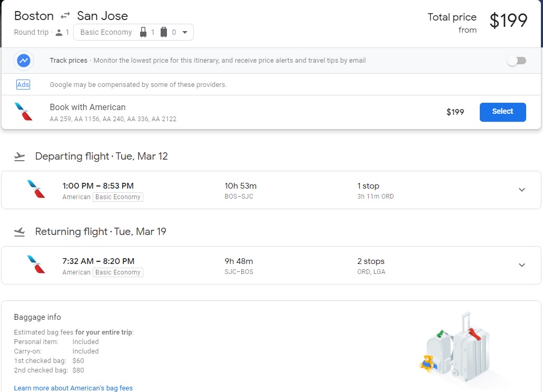Click the American Airlines logo beside Book with American

[x=24, y=112]
